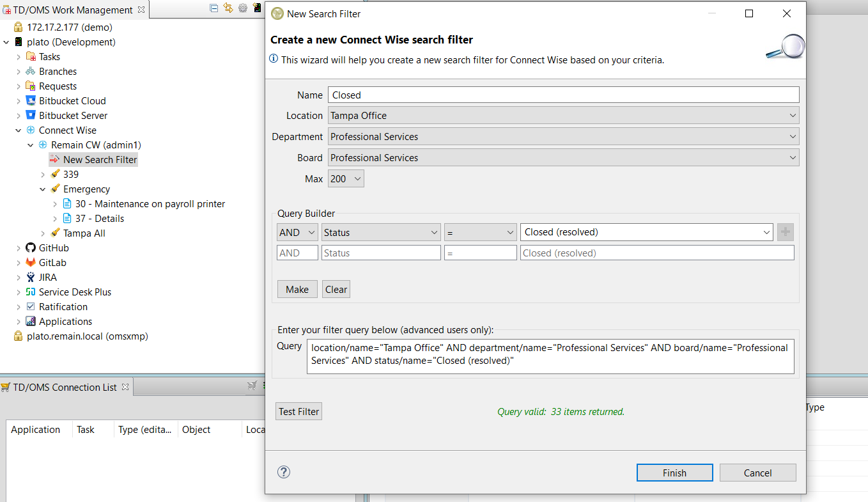Switch to TD/OMS Connection List tab
Image resolution: width=868 pixels, height=502 pixels.
[x=65, y=387]
